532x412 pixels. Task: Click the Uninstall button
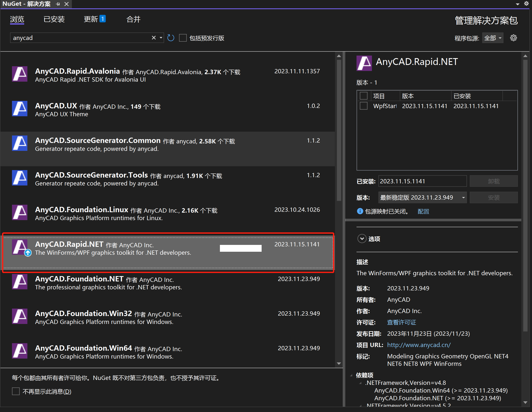click(493, 181)
